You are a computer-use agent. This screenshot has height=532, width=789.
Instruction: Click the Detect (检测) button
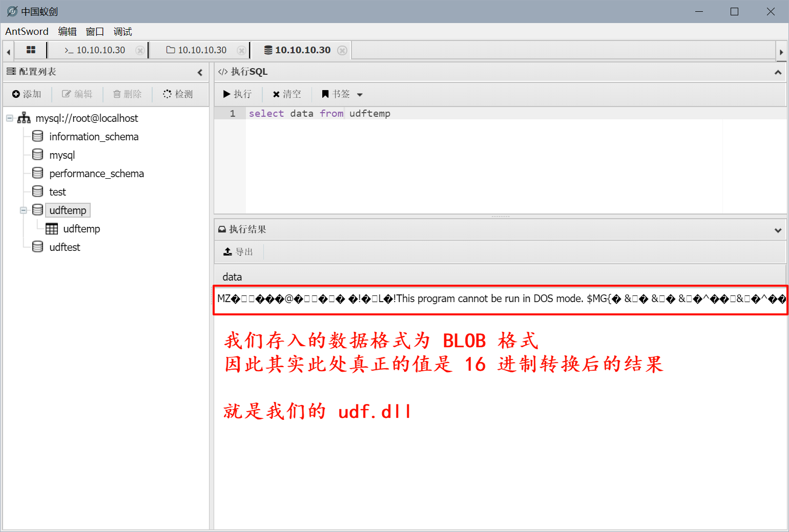178,94
